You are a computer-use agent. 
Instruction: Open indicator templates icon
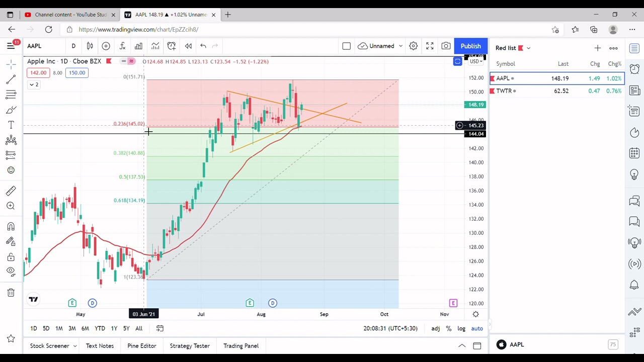pyautogui.click(x=155, y=46)
